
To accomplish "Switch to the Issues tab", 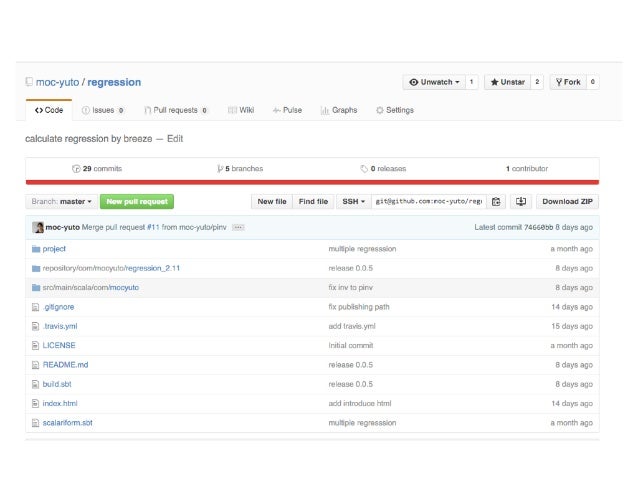I will click(103, 110).
